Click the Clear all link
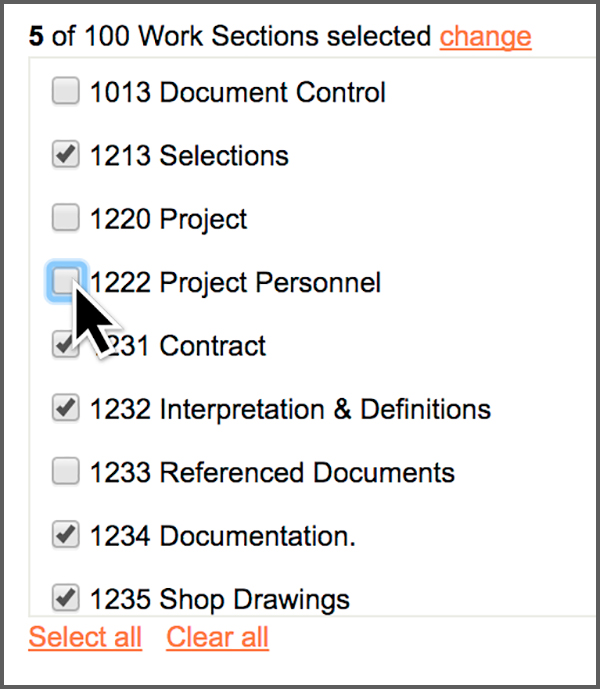The image size is (600, 689). pos(217,637)
